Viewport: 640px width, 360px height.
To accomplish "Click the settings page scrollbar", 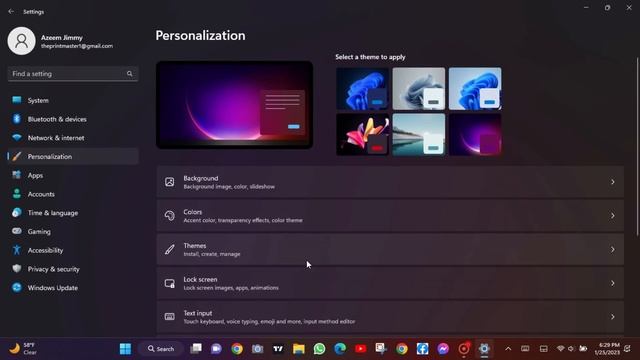I will point(637,147).
